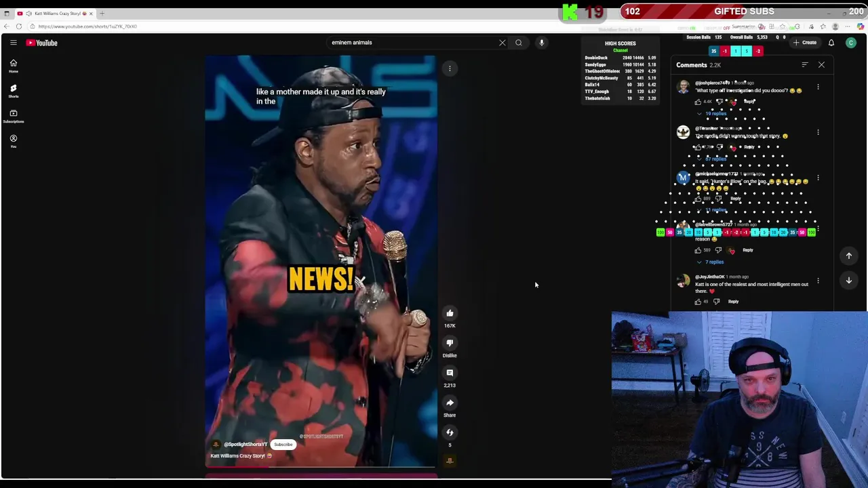Open @SpotlightShortsYT channel name link
Screen dimensions: 868x488
click(x=245, y=445)
